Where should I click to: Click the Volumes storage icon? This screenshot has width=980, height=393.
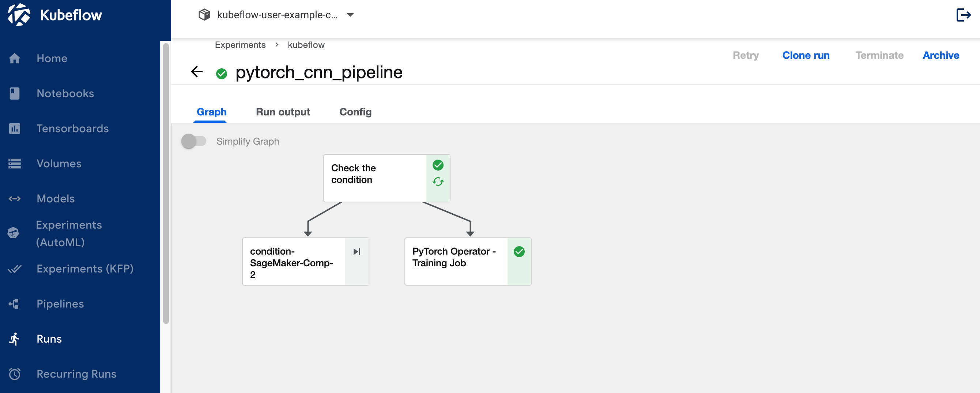[x=15, y=163]
